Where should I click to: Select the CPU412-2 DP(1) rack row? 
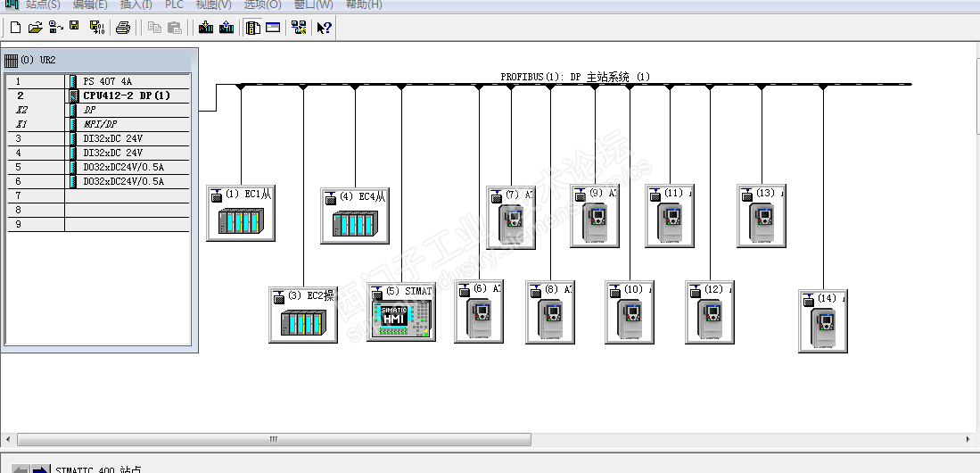pyautogui.click(x=99, y=95)
